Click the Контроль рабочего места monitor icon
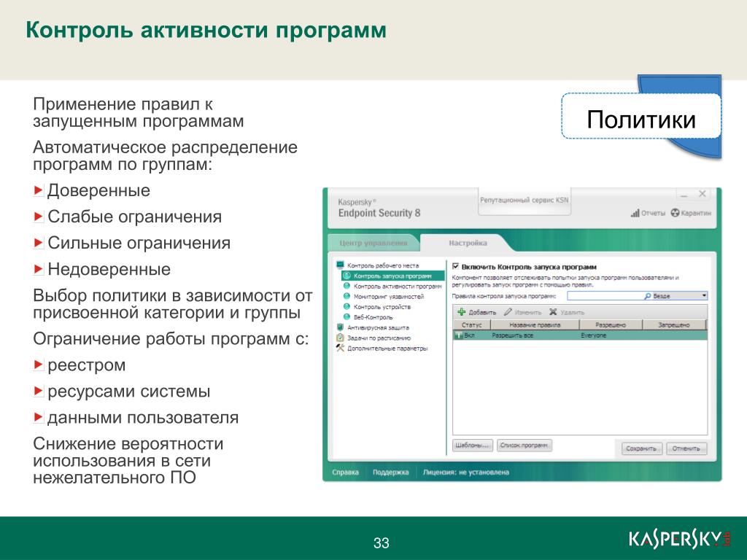Viewport: 747px width, 560px height. (340, 265)
